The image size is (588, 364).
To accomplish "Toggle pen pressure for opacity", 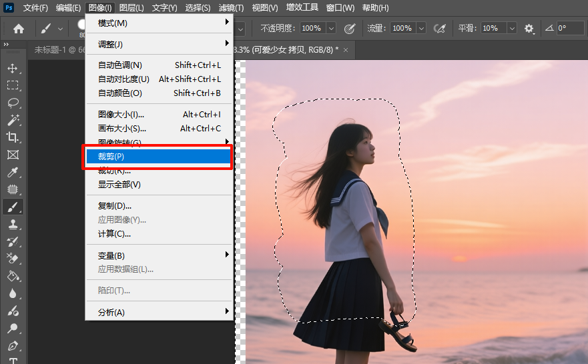I will pyautogui.click(x=350, y=29).
